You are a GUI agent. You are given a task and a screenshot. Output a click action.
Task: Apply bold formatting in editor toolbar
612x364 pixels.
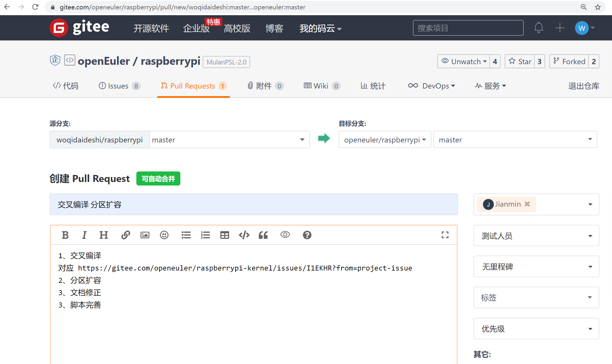(x=65, y=235)
